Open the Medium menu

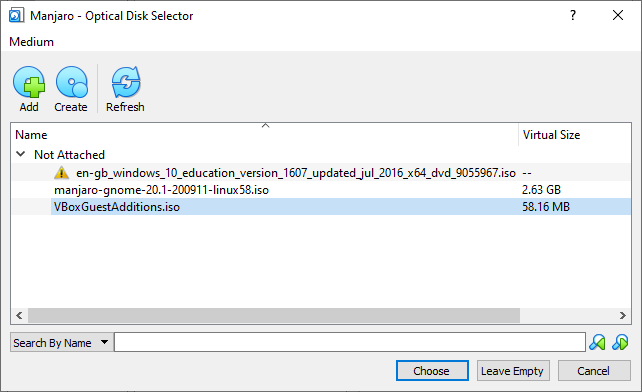pos(32,42)
